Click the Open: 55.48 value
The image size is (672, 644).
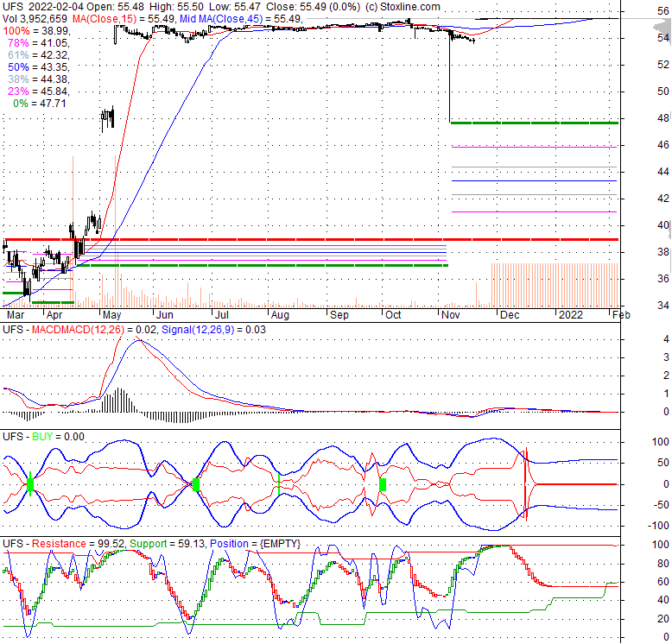(115, 7)
